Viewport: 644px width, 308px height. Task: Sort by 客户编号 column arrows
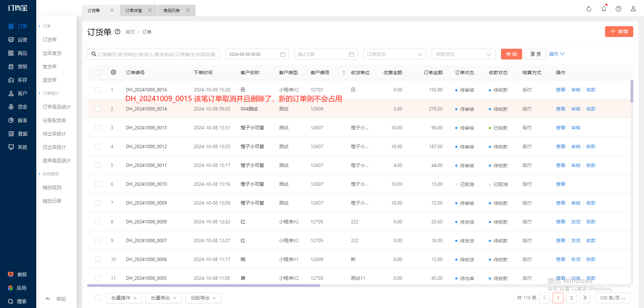[x=343, y=73]
